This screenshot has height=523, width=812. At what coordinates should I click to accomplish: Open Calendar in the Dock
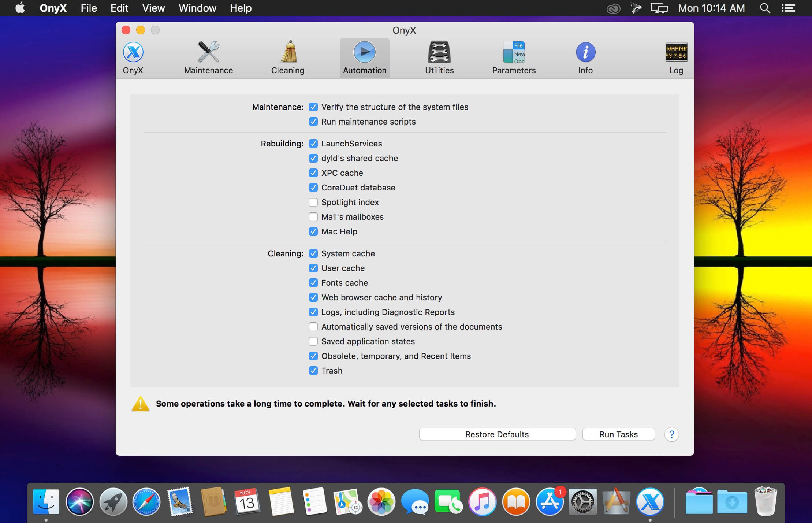(247, 501)
